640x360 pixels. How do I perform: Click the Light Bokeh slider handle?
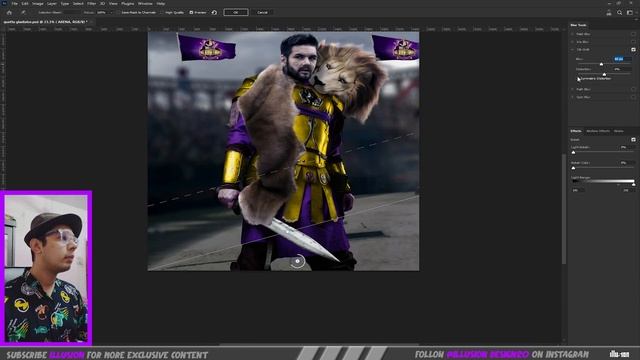point(573,152)
